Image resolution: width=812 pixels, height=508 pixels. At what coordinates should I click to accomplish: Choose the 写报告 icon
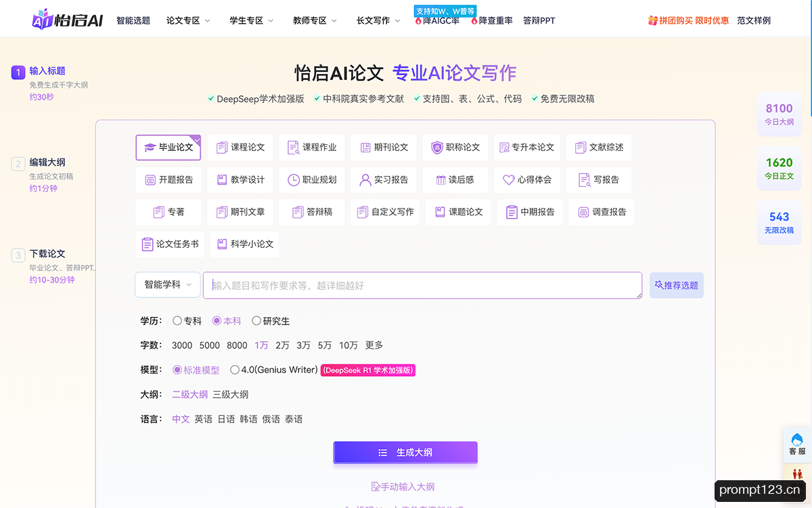[x=585, y=179]
